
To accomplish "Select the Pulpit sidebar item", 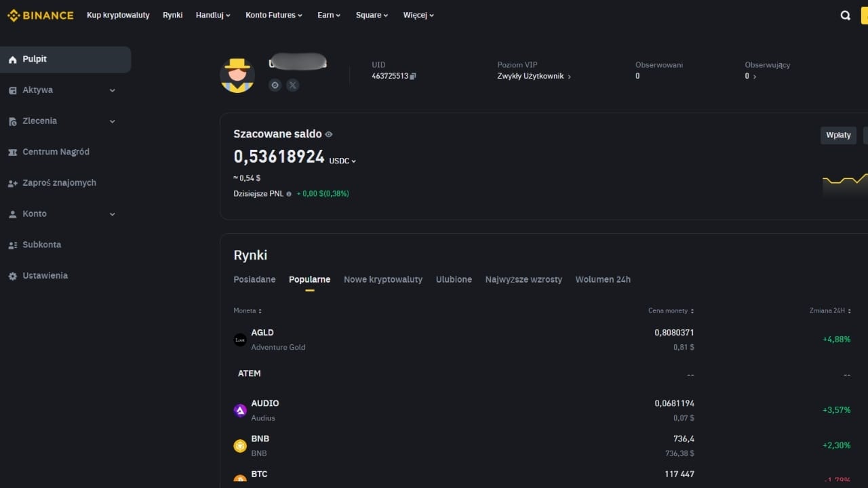I will tap(66, 60).
